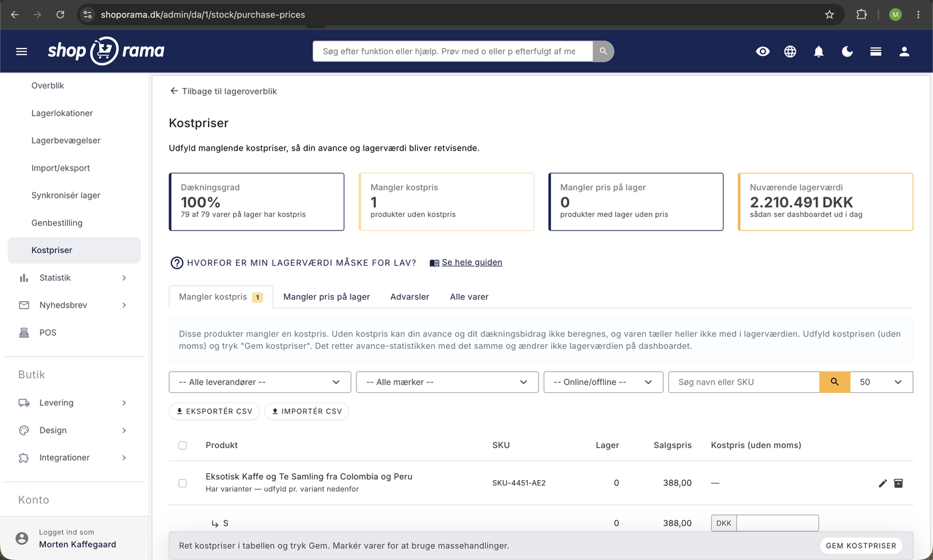The image size is (933, 560).
Task: Click the Importér CSV button
Action: tap(307, 412)
